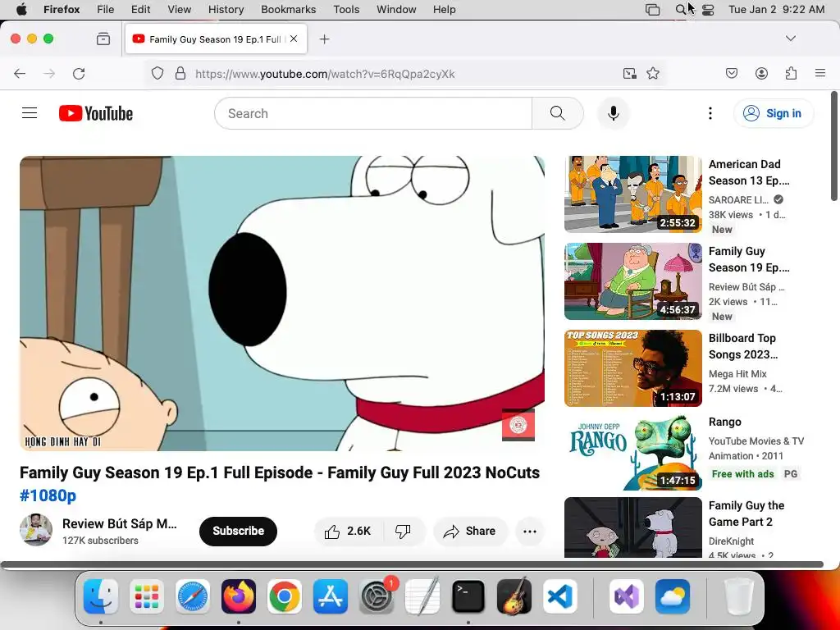Image resolution: width=840 pixels, height=630 pixels.
Task: Open Family Guy Season 19 4:56:37 thumbnail
Action: [x=633, y=281]
